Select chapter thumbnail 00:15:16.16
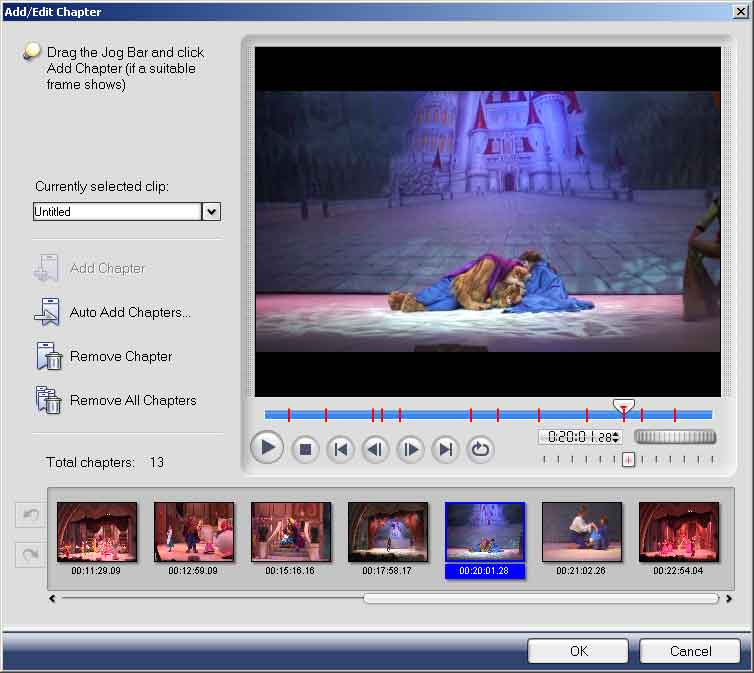Screen dimensions: 754x673 291,532
